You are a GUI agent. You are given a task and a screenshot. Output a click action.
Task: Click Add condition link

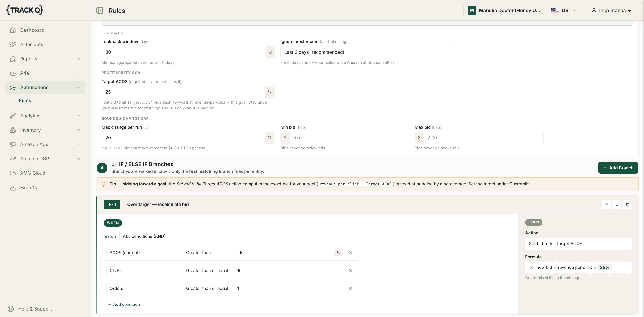point(124,304)
